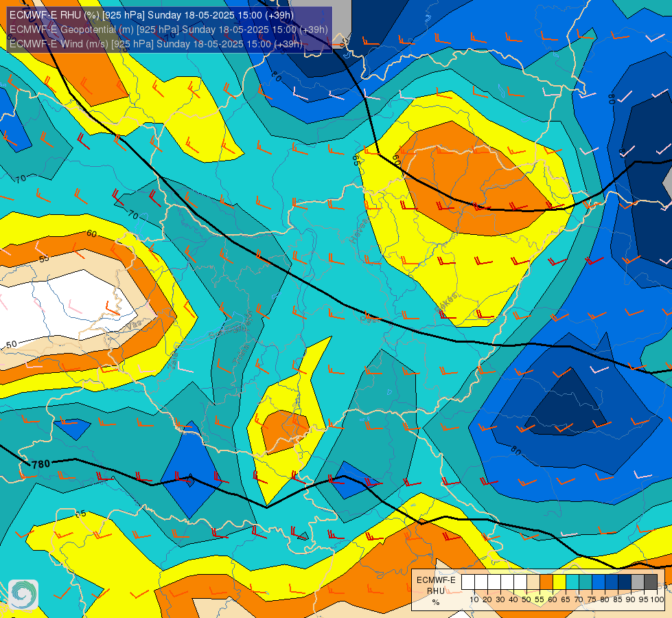Click the '55' contour label on the map
Viewport: 672px width, 618px height.
pyautogui.click(x=44, y=259)
